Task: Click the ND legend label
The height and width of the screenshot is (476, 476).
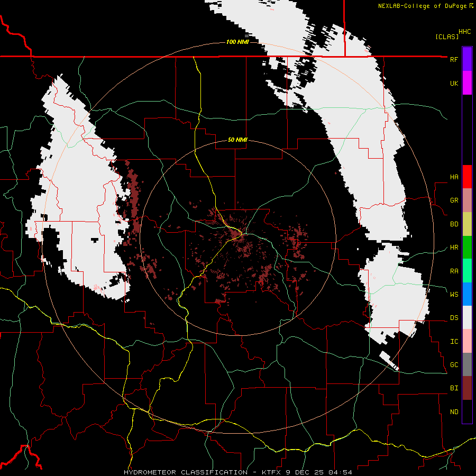Action: point(454,412)
